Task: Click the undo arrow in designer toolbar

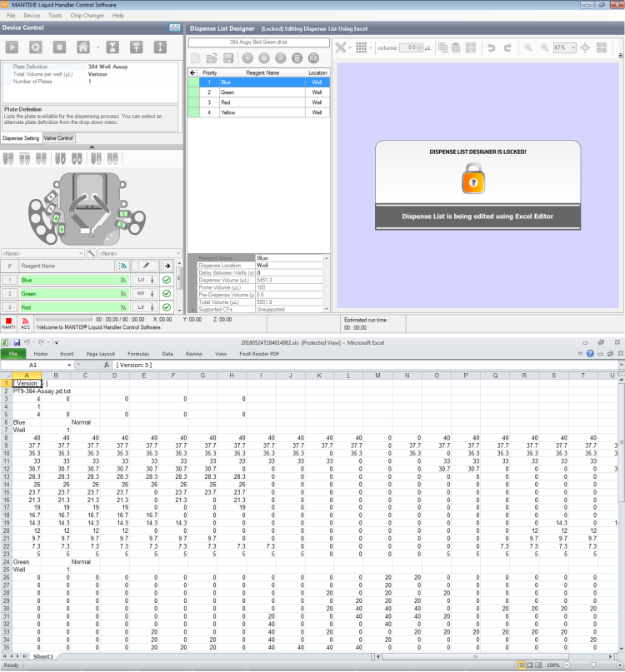Action: click(x=491, y=47)
